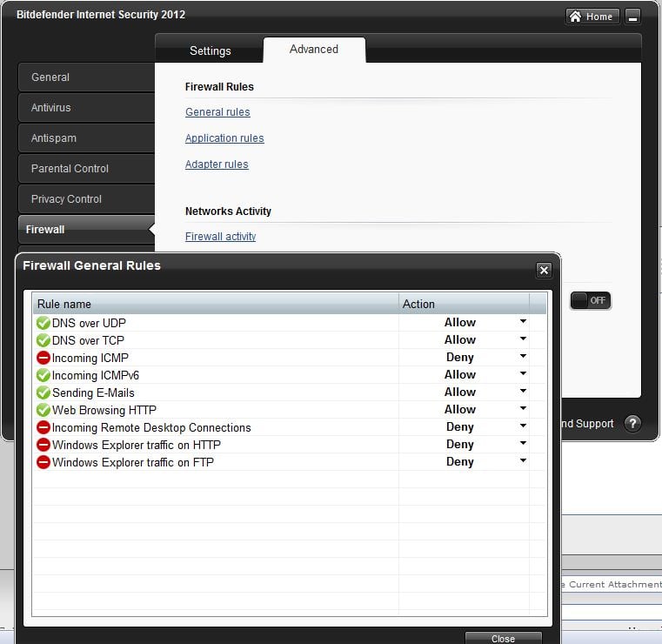Select the Incoming Remote Desktop Connections rule name
Viewport: 662px width, 644px height.
pos(151,428)
